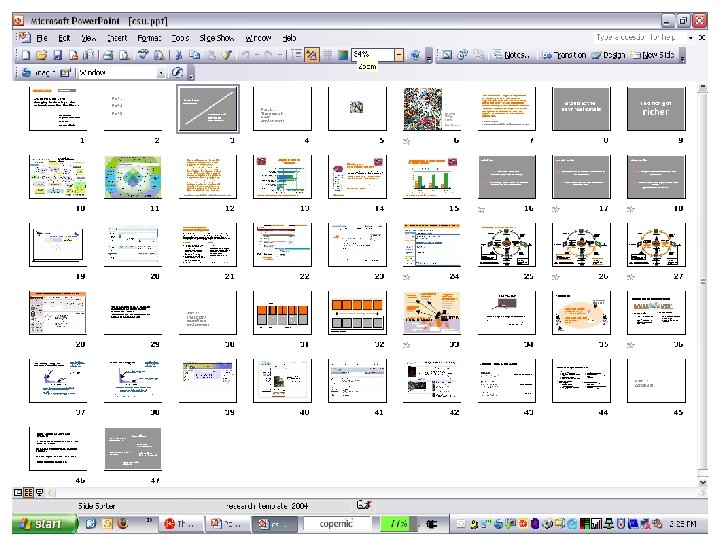Switch to Slide Sorter View icon
This screenshot has height=540, width=720.
(28, 493)
